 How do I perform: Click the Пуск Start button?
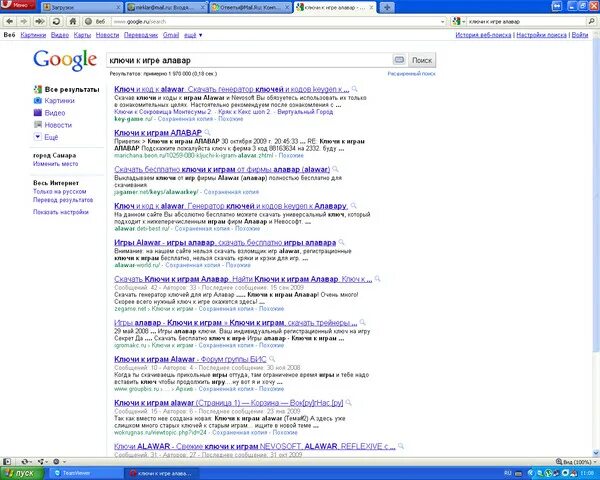click(22, 473)
